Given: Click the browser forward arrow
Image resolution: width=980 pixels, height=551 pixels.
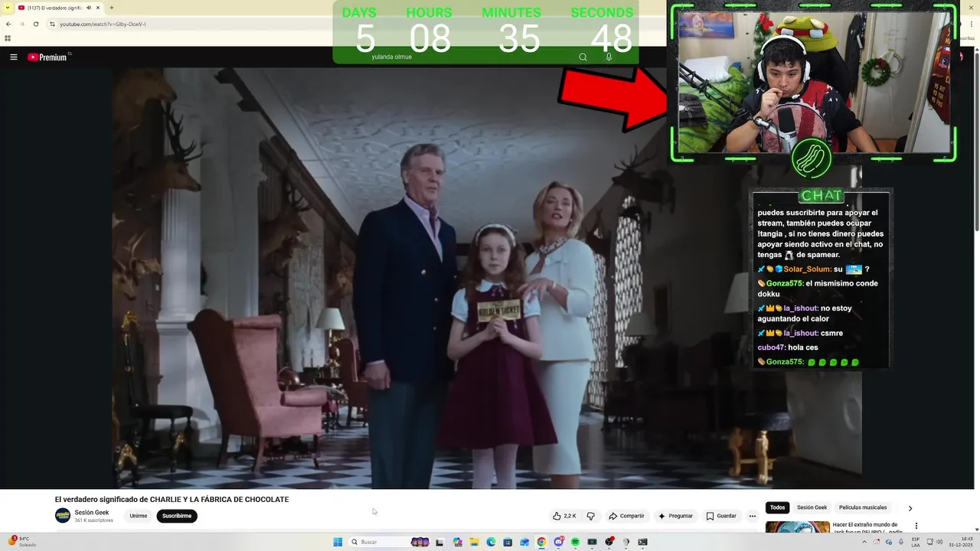Looking at the screenshot, I should point(21,24).
